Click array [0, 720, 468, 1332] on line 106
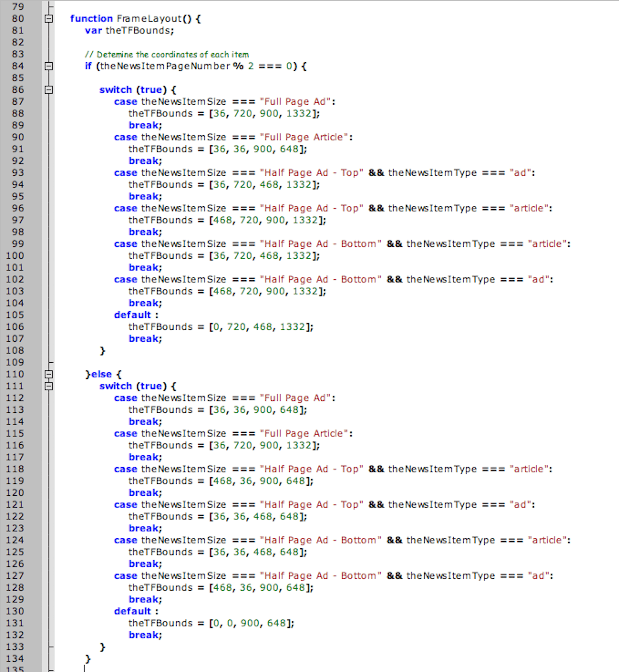619x672 pixels. coord(260,327)
